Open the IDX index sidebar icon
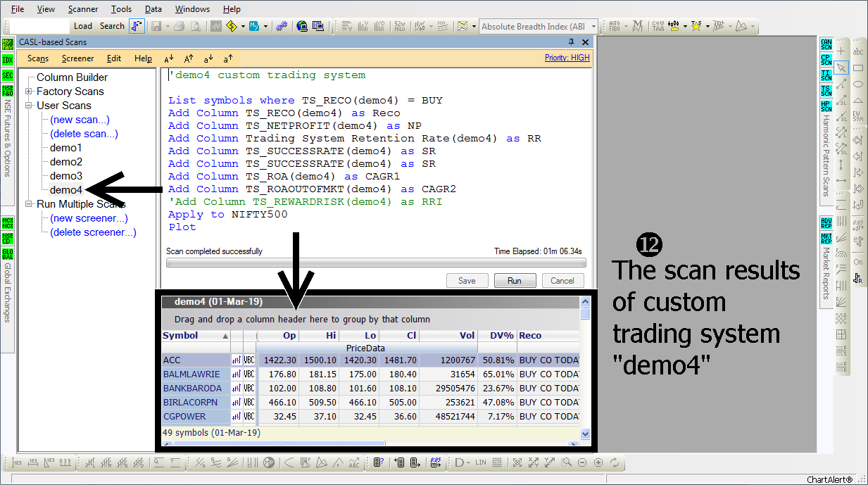Image resolution: width=868 pixels, height=485 pixels. click(8, 60)
